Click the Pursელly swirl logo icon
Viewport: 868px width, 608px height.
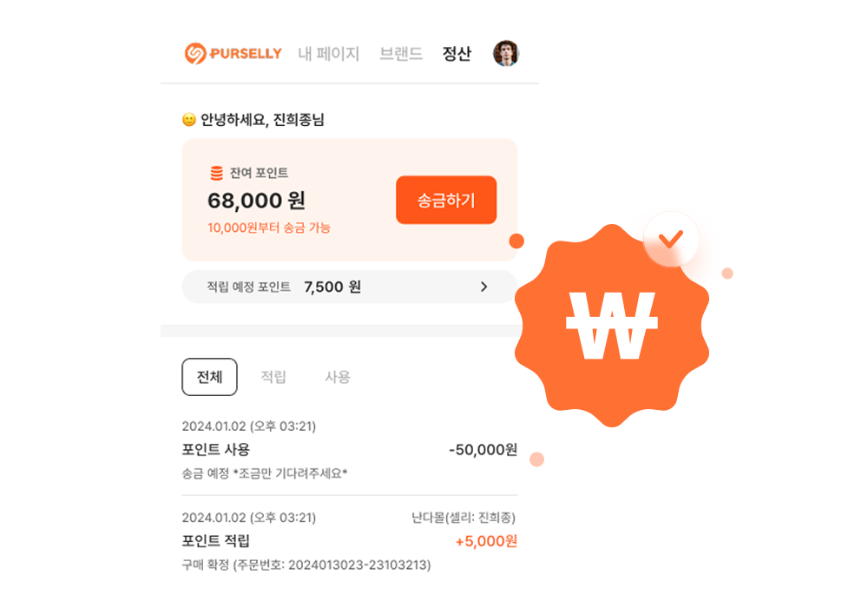(195, 54)
